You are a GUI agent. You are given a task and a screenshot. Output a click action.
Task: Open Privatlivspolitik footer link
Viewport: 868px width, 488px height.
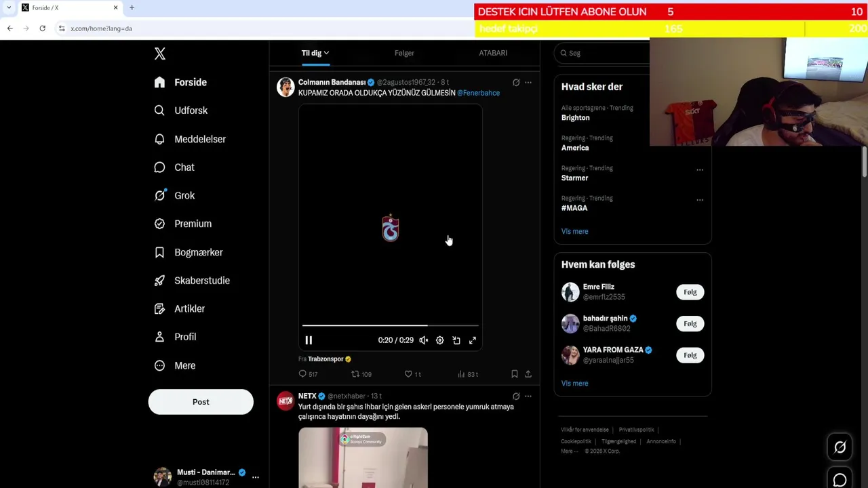tap(636, 430)
